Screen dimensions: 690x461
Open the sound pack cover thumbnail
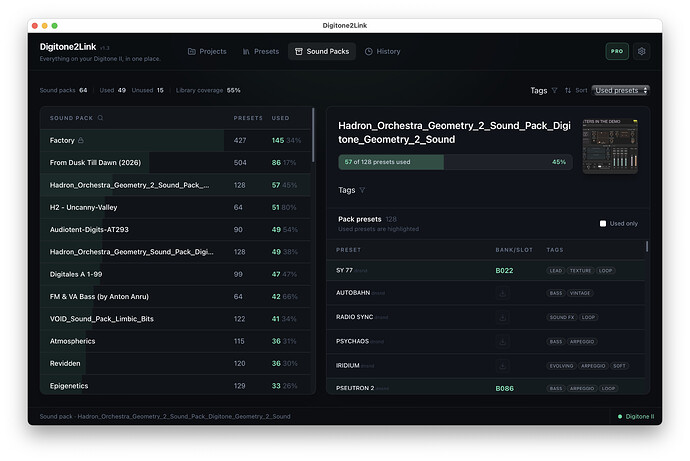(x=610, y=145)
